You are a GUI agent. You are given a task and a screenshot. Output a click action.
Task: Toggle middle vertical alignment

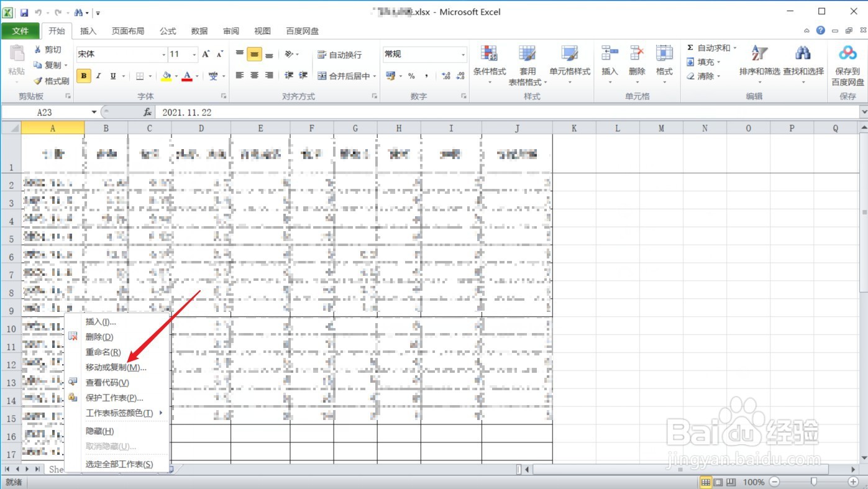pos(254,54)
